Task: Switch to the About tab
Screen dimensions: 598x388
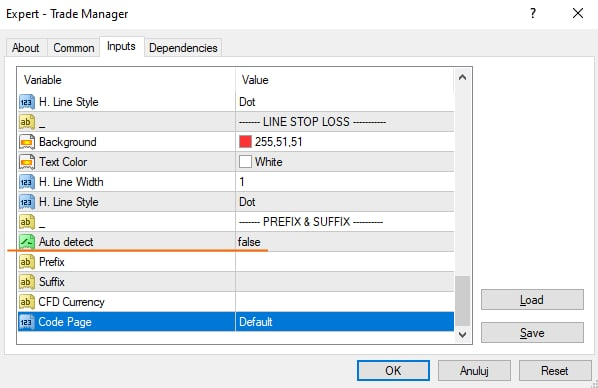Action: pyautogui.click(x=26, y=48)
